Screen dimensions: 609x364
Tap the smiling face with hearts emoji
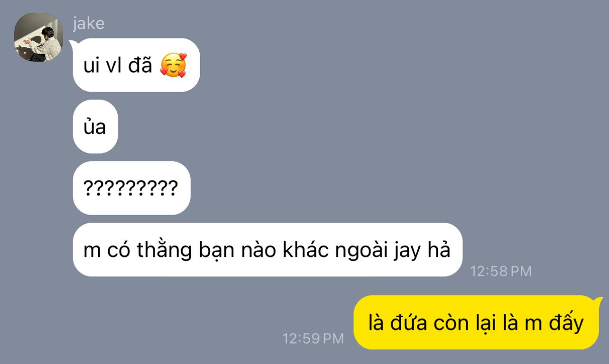[x=174, y=65]
